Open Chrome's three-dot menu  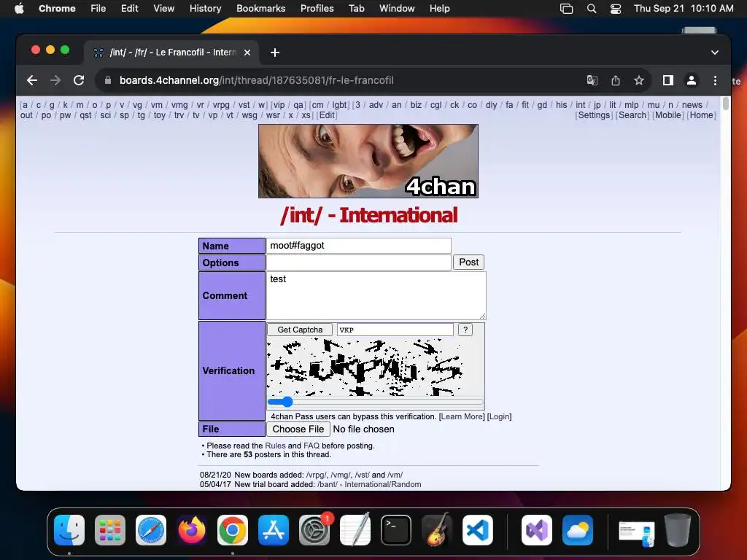click(715, 80)
